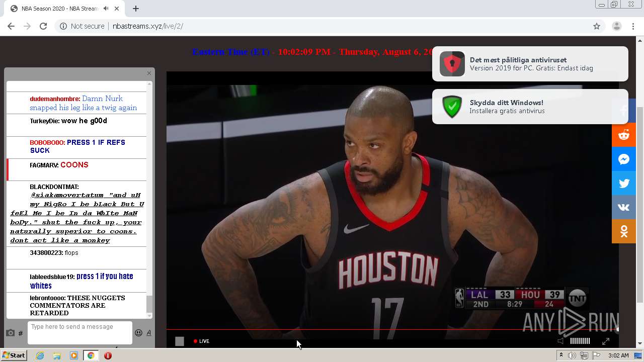Mute the tab via speaker icon
This screenshot has width=644, height=362.
[106, 9]
